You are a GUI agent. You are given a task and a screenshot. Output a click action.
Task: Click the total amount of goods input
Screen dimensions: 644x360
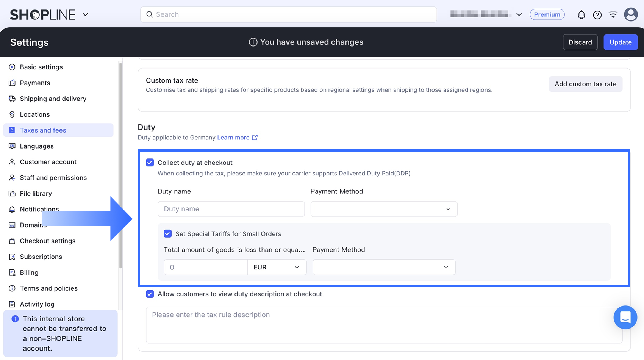(206, 267)
